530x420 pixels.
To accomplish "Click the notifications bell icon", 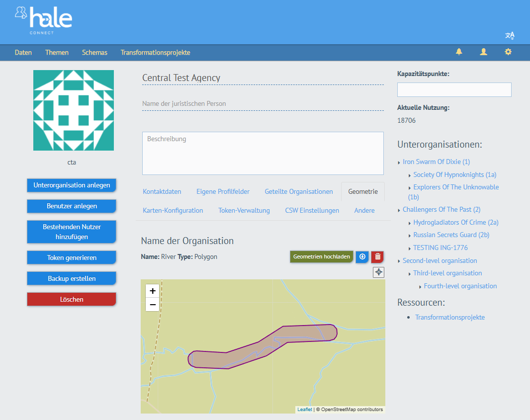I will click(x=458, y=52).
